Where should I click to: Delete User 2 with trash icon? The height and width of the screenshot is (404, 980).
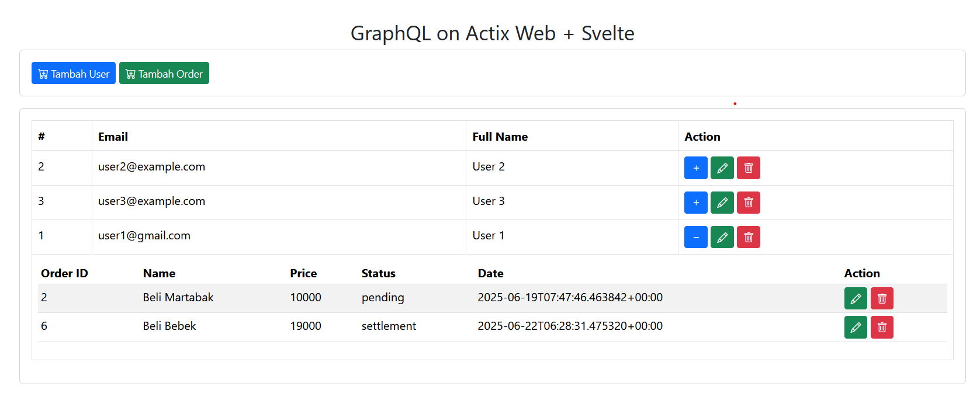pos(749,168)
